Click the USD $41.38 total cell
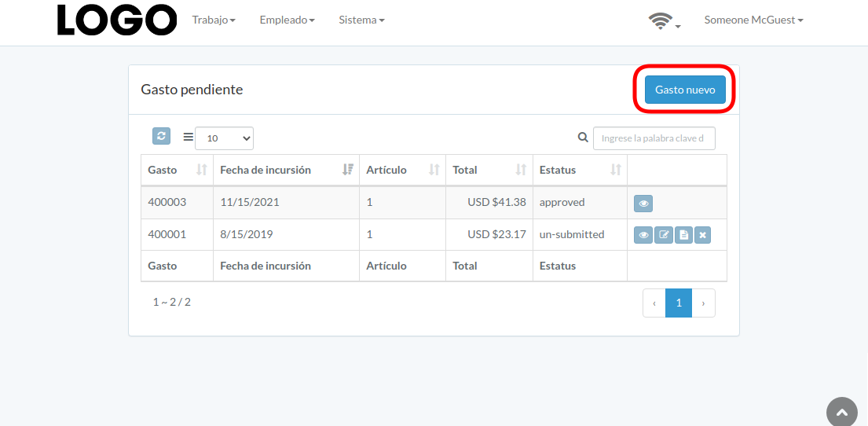 coord(489,203)
